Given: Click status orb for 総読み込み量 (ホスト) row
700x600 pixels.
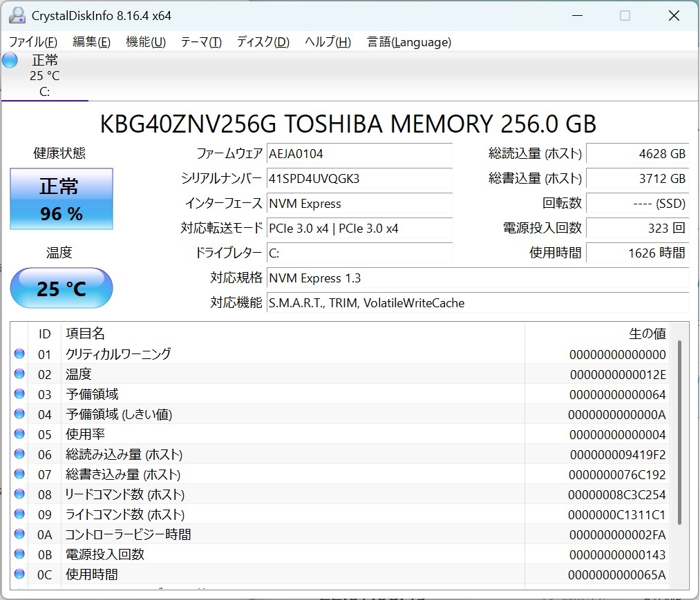Looking at the screenshot, I should pos(19,454).
